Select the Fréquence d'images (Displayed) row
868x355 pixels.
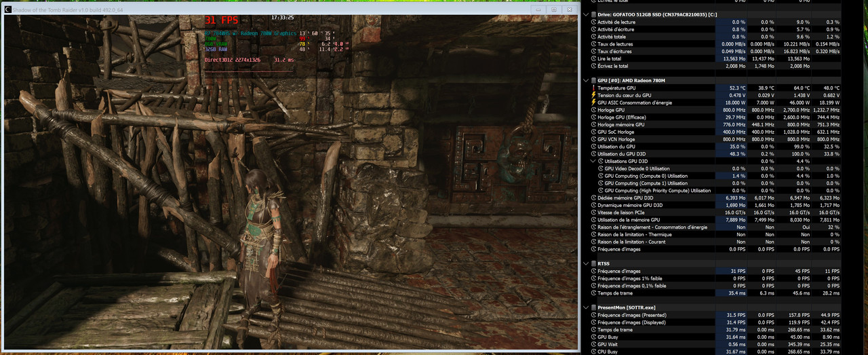(632, 322)
